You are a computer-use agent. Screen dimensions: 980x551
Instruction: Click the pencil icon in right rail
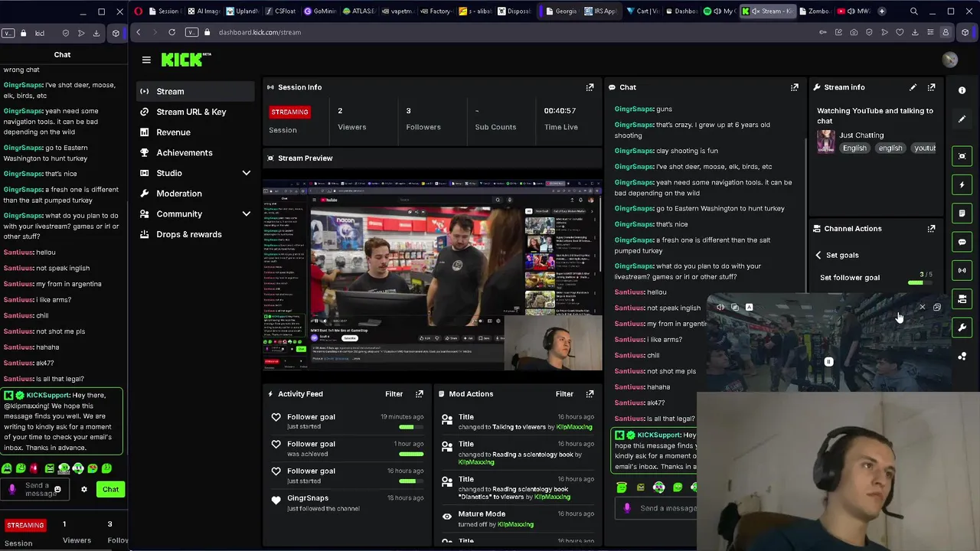[x=962, y=119]
